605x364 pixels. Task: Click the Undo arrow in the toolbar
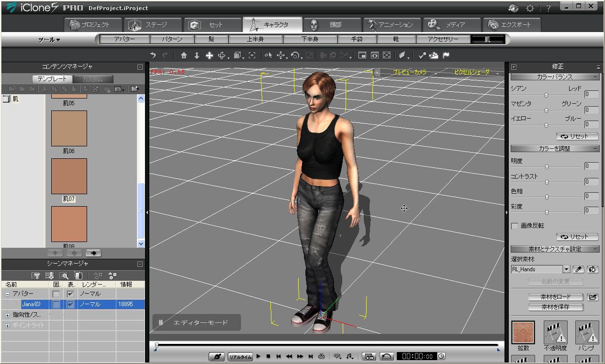[153, 55]
